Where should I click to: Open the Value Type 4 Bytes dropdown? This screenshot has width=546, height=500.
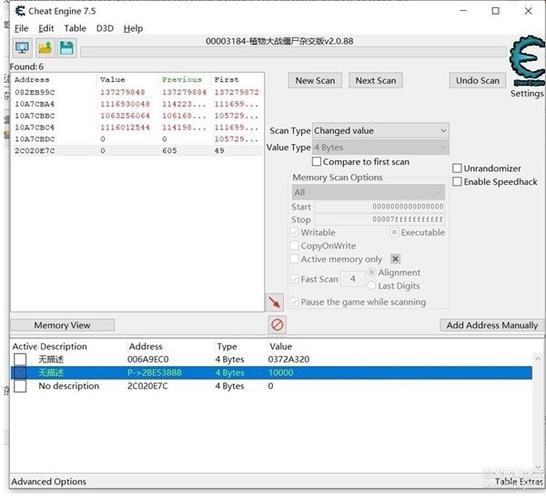[381, 147]
